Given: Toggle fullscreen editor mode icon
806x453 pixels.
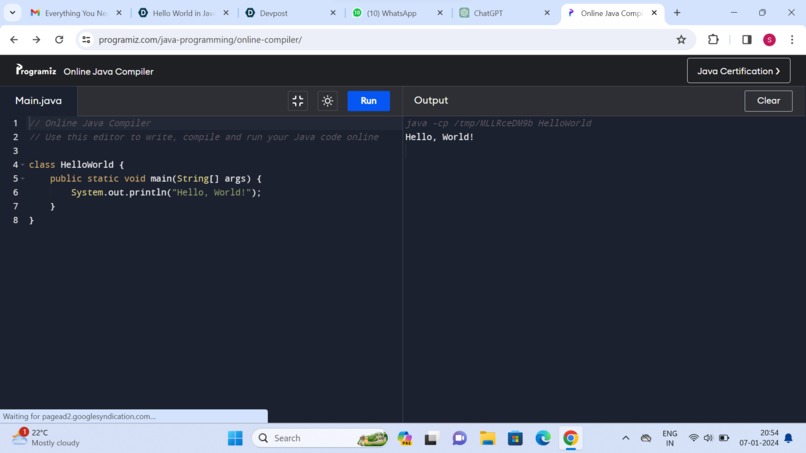Looking at the screenshot, I should click(x=298, y=101).
